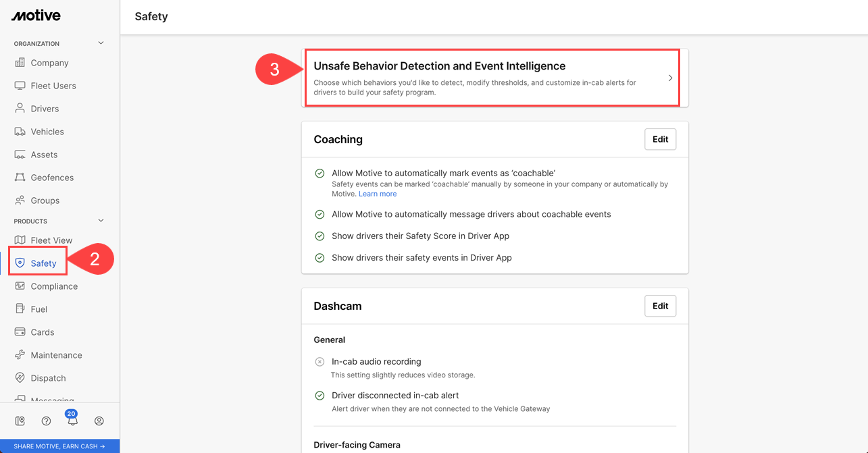Select Maintenance in the sidebar
The height and width of the screenshot is (453, 868).
click(57, 355)
